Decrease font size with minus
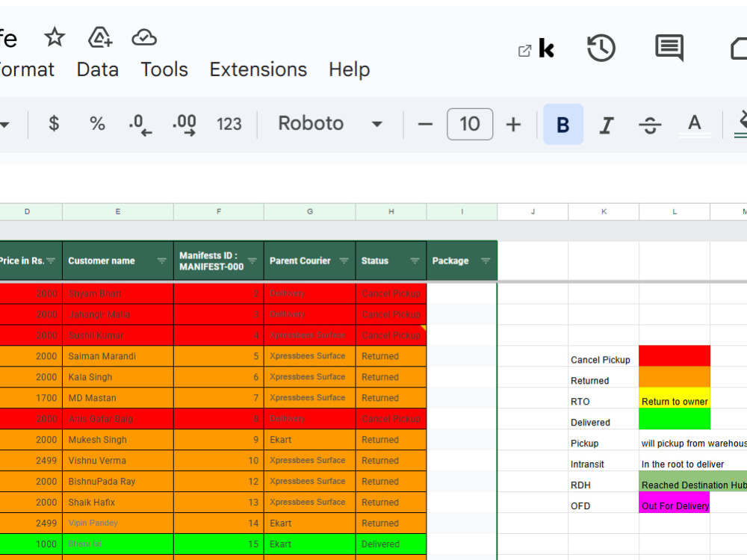The width and height of the screenshot is (747, 560). pyautogui.click(x=425, y=124)
